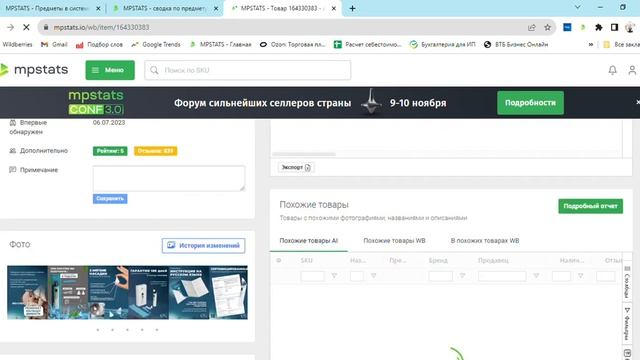Click the SKU filter input box
The width and height of the screenshot is (640, 360).
(313, 276)
